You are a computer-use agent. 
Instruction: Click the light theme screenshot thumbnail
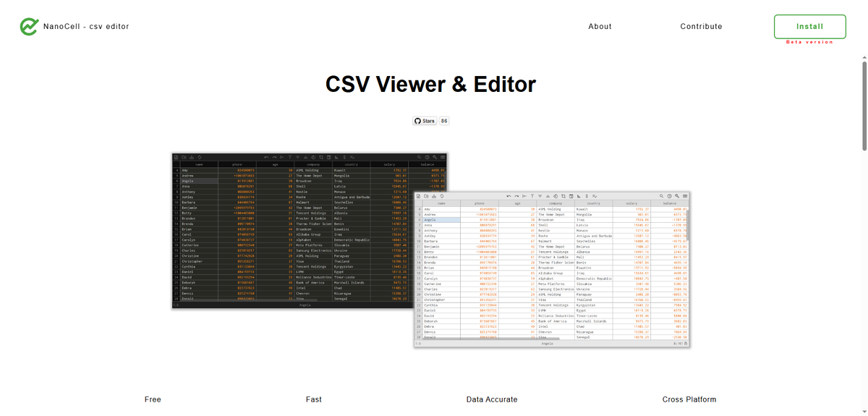coord(552,268)
